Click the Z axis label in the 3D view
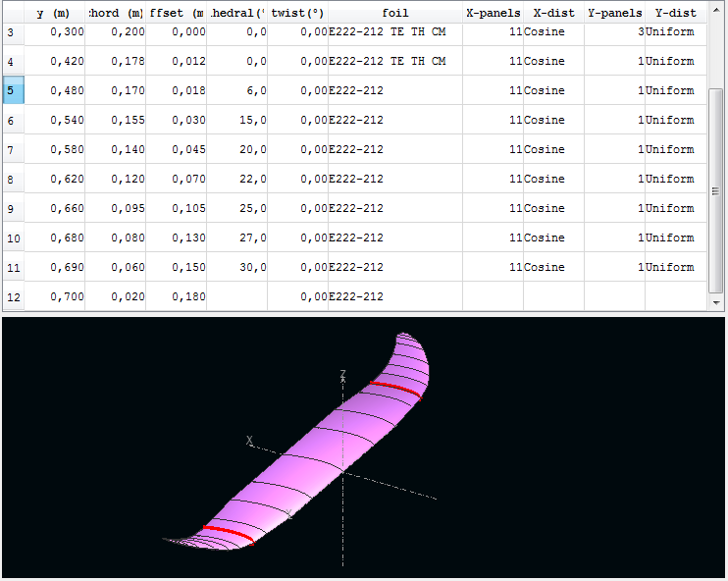This screenshot has width=728, height=581. (x=342, y=374)
